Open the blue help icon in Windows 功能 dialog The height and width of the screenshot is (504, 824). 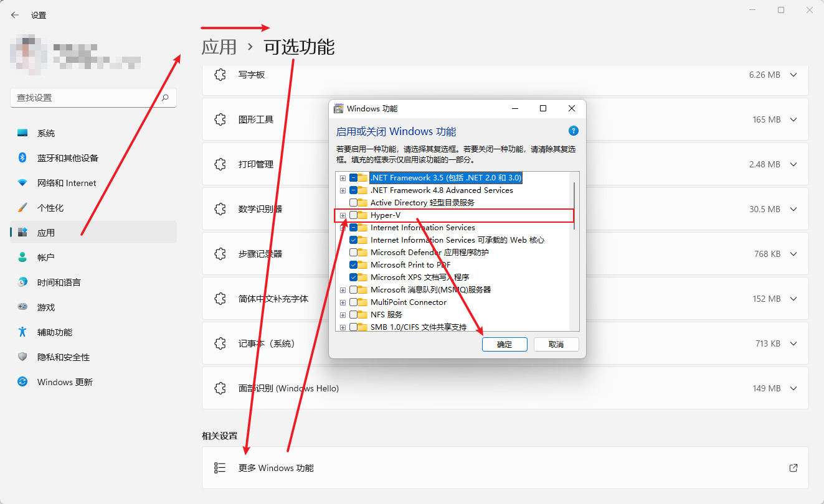pyautogui.click(x=573, y=131)
